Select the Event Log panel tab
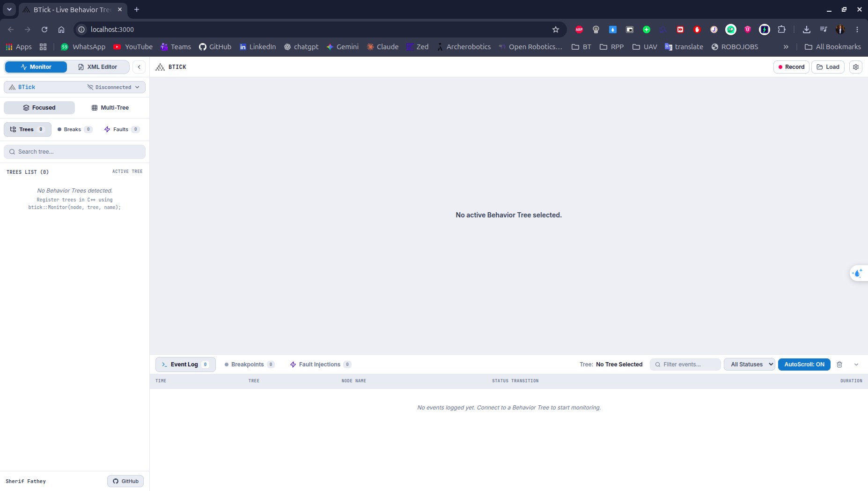This screenshot has height=491, width=868. point(185,365)
